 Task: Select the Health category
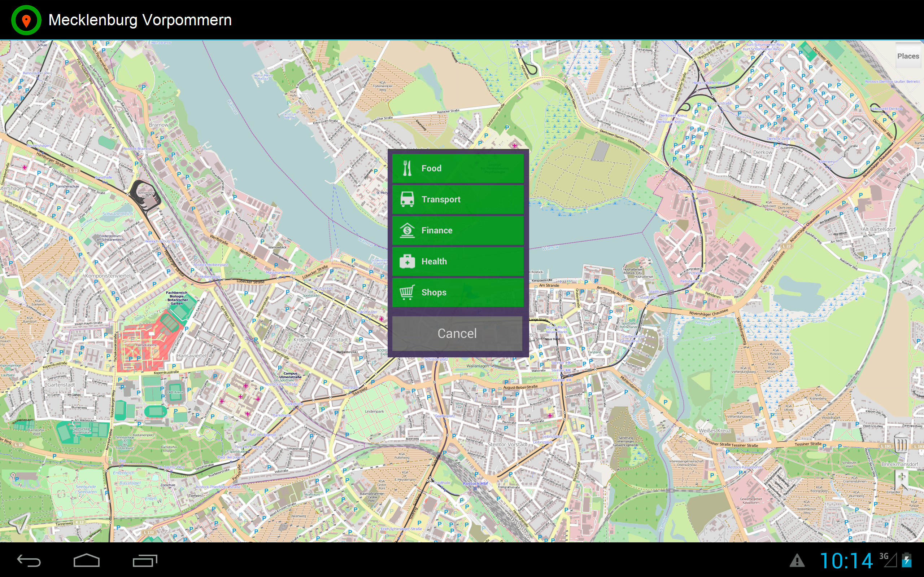click(457, 261)
